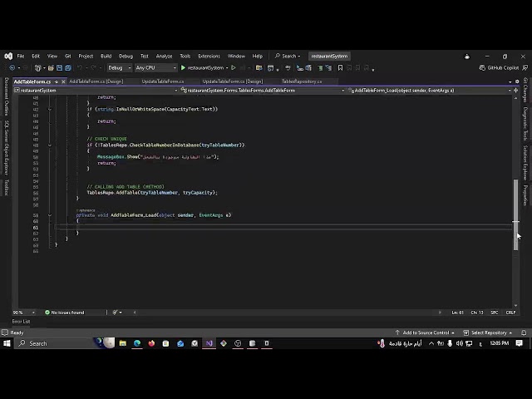Open the Debug solution configuration dropdown
532x399 pixels.
pos(120,68)
